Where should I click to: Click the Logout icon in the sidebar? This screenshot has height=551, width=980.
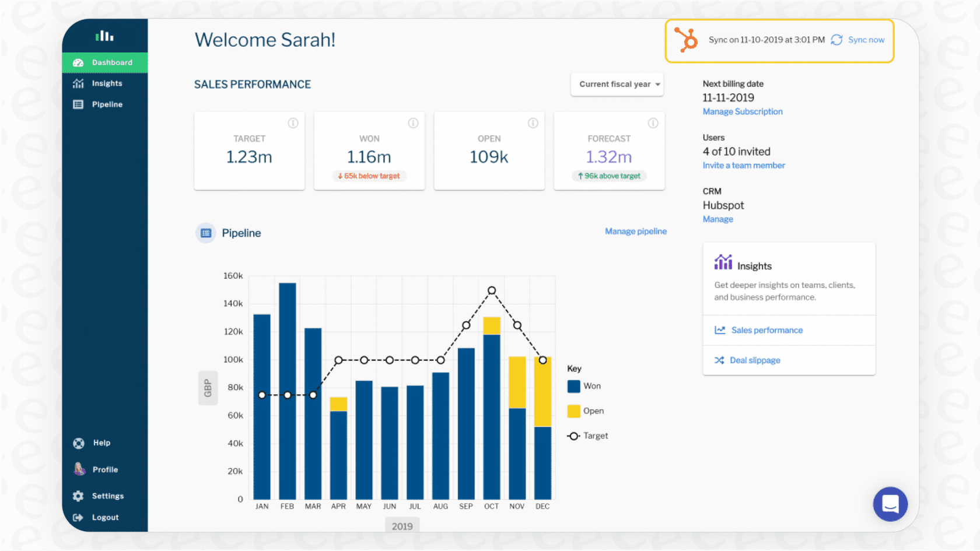(78, 517)
